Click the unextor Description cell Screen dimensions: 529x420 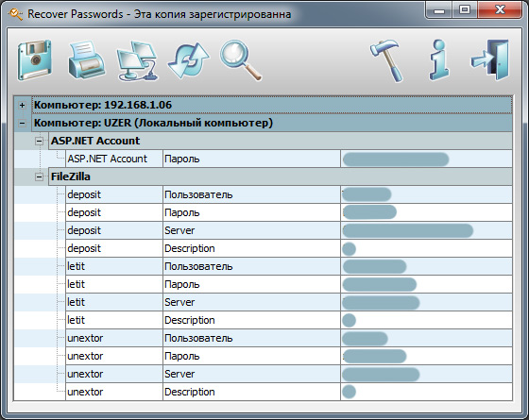(251, 392)
